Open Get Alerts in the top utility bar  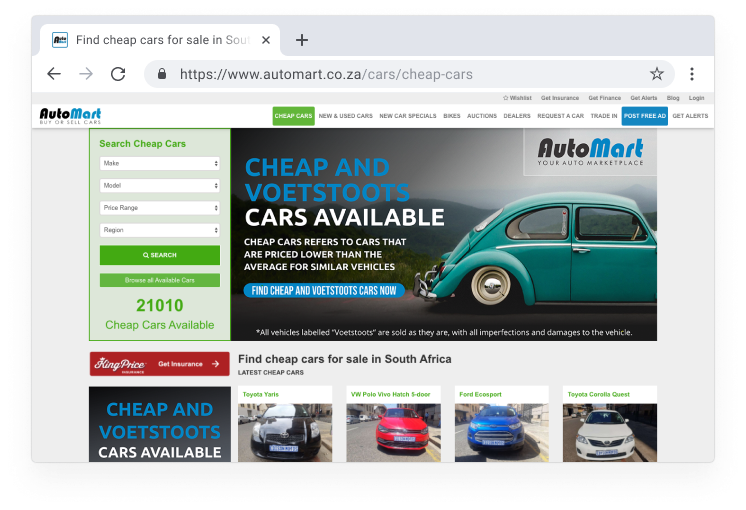(x=644, y=98)
